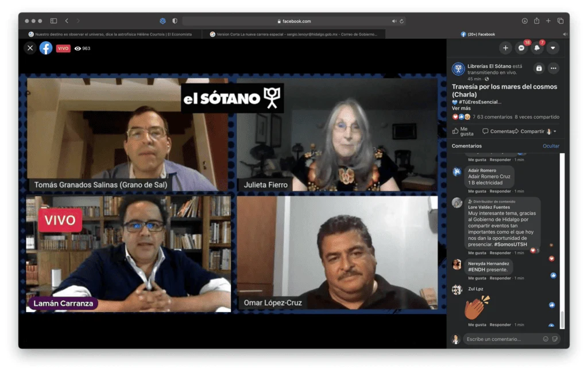Screen dimensions: 588x373
Task: Open Zul Lpz profile avatar
Action: [x=457, y=290]
